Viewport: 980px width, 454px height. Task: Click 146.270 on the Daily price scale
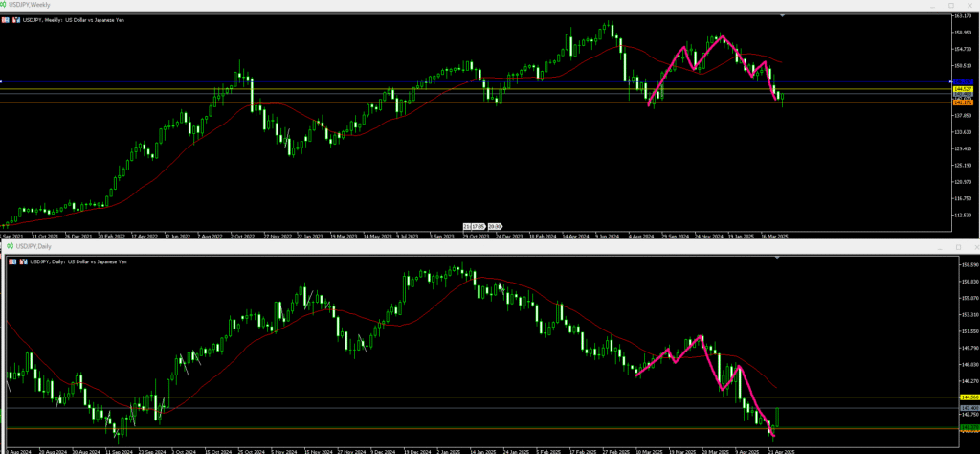coord(969,381)
